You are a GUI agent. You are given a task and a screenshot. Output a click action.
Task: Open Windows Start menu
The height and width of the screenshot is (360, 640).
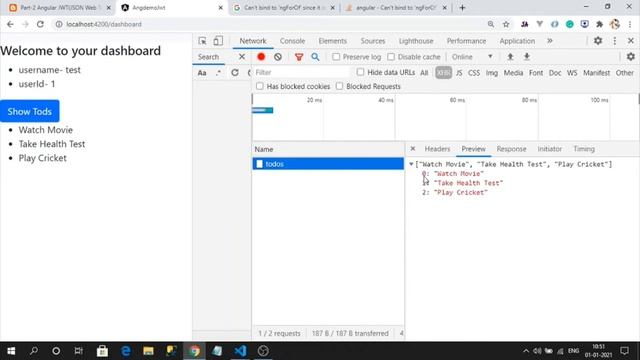pos(11,351)
